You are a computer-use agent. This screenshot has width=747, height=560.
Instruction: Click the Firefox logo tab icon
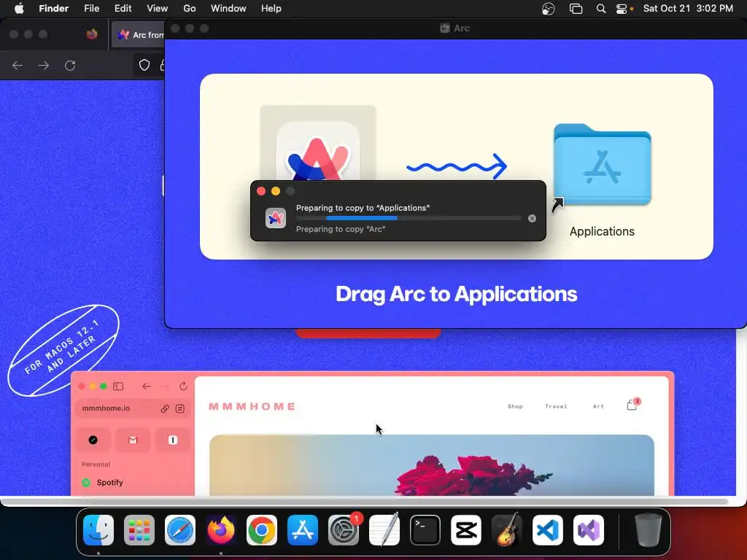tap(92, 34)
